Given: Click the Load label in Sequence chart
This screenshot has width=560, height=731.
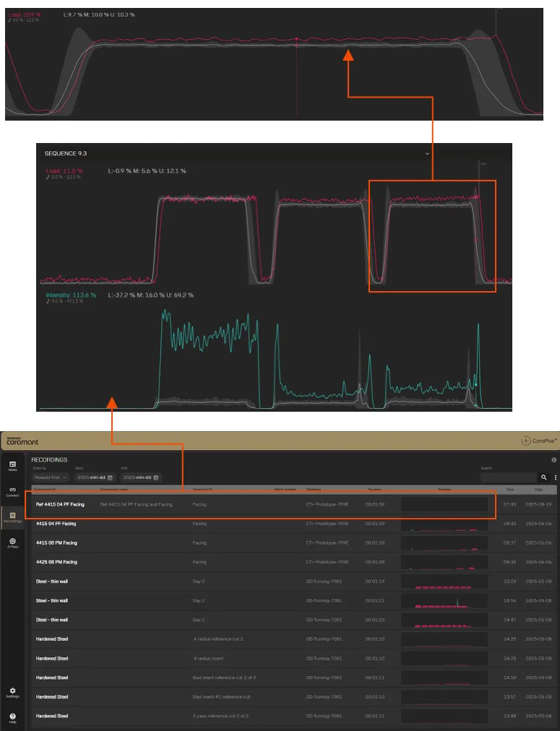Looking at the screenshot, I should pyautogui.click(x=64, y=171).
